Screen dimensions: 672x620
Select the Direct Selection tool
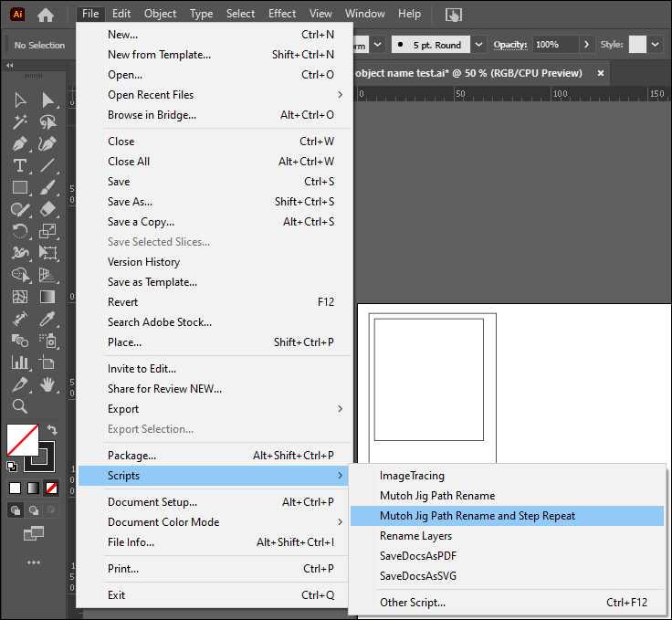(47, 100)
